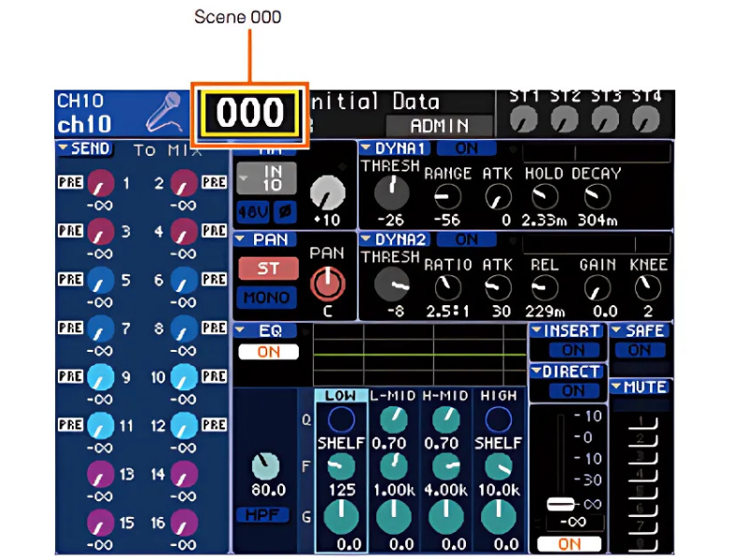This screenshot has height=560, width=747.
Task: Select the ST3 stereo level knob
Action: [x=605, y=119]
